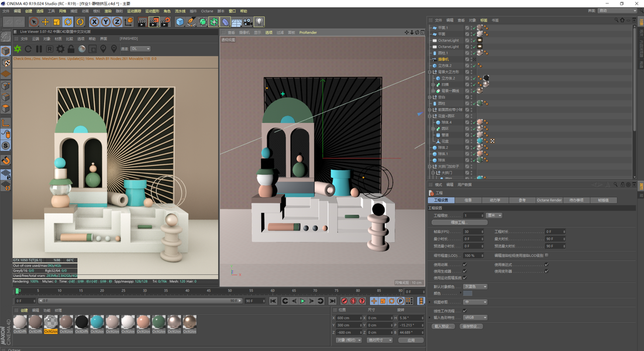This screenshot has width=644, height=351.
Task: Open the 渲染 menu in main menu bar
Action: coord(108,11)
